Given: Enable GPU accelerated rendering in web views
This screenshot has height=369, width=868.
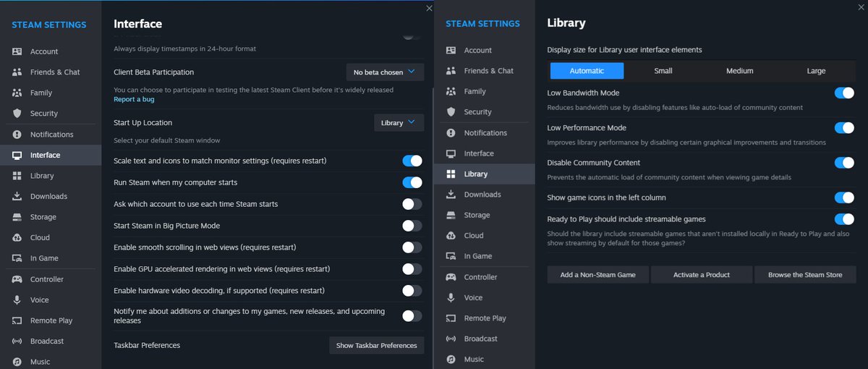Looking at the screenshot, I should point(412,269).
